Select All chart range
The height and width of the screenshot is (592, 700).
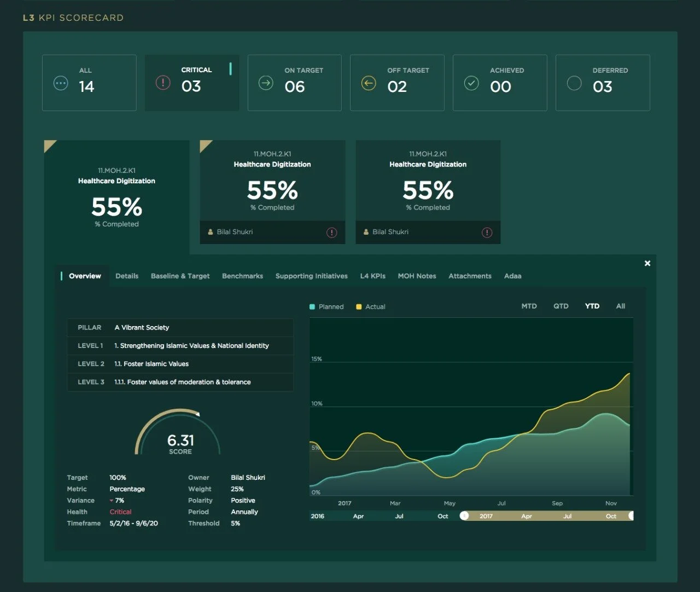pos(621,306)
